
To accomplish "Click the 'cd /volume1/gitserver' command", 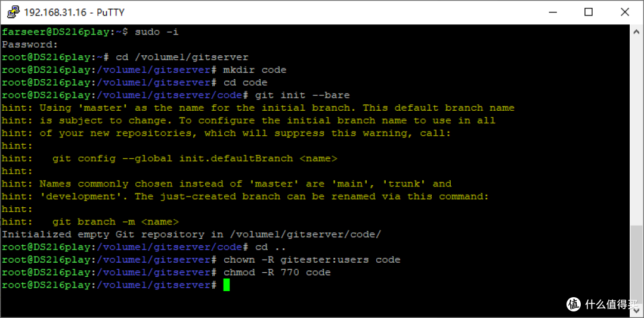I will pos(182,57).
